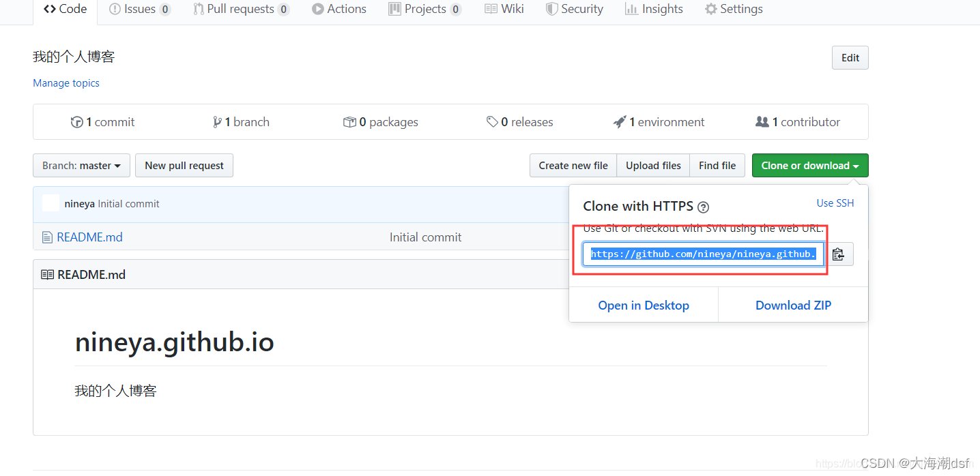
Task: Click Initial commit in README.md row
Action: point(425,237)
